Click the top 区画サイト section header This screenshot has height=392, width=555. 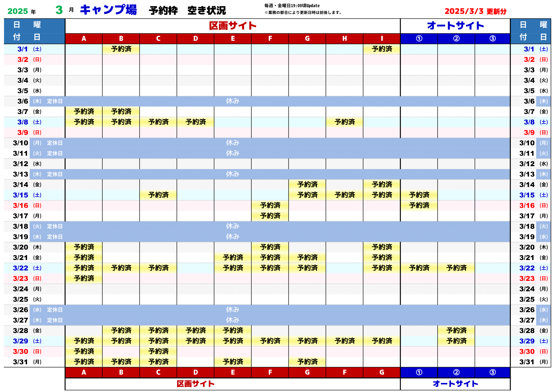click(x=233, y=26)
